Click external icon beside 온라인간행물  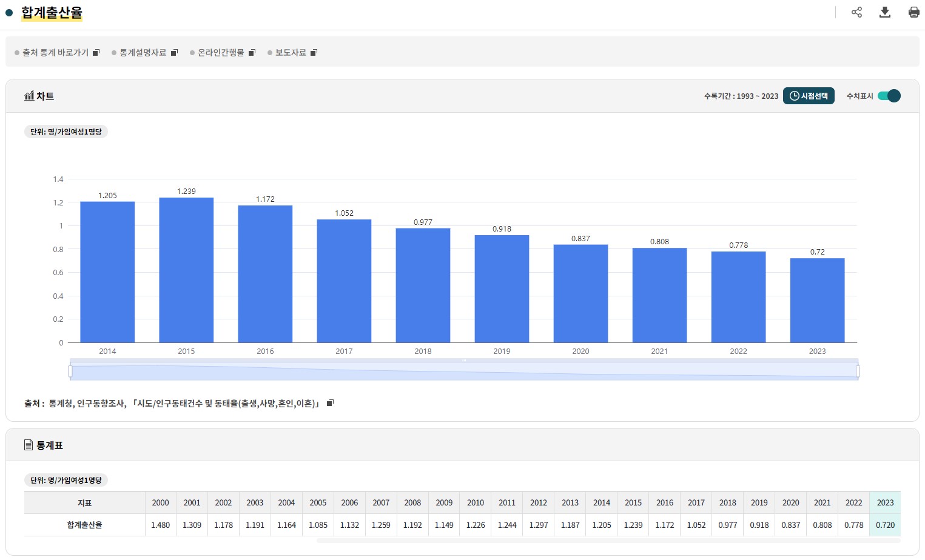(252, 53)
